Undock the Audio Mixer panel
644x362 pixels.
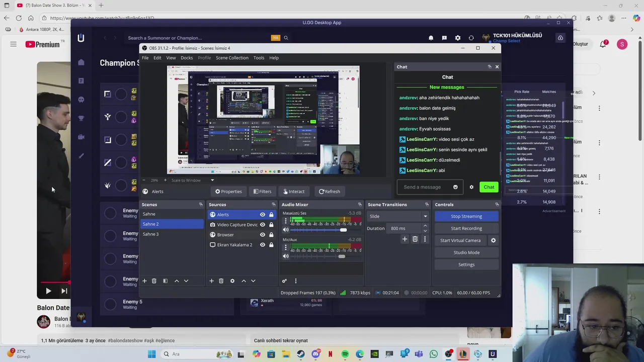(359, 205)
